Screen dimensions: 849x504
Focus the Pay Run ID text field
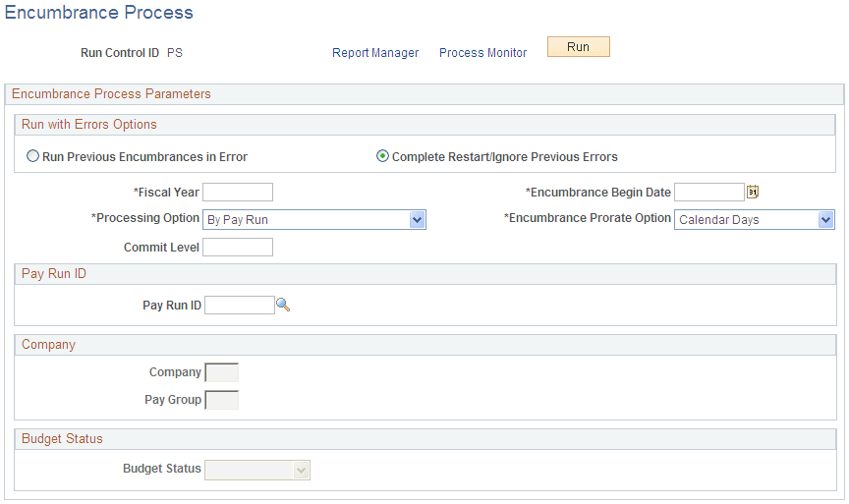[x=240, y=306]
